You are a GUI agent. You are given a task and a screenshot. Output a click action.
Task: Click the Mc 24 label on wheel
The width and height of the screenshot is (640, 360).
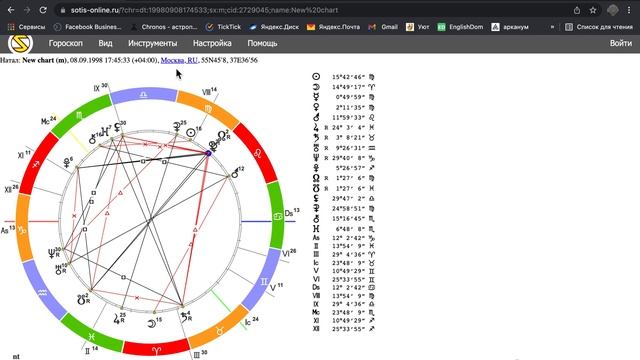point(48,121)
